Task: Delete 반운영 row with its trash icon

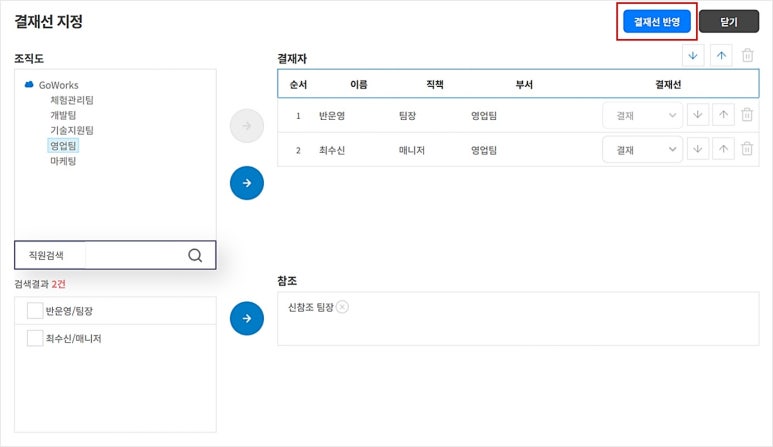Action: (x=747, y=116)
